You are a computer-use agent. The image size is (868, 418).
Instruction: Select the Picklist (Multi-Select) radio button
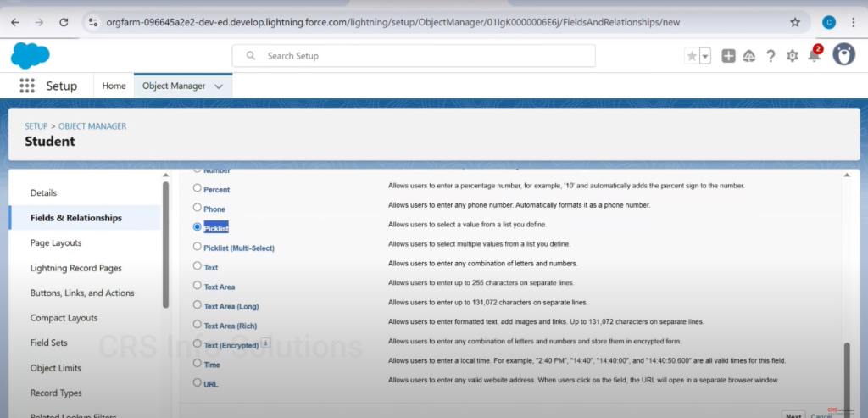[x=197, y=247]
